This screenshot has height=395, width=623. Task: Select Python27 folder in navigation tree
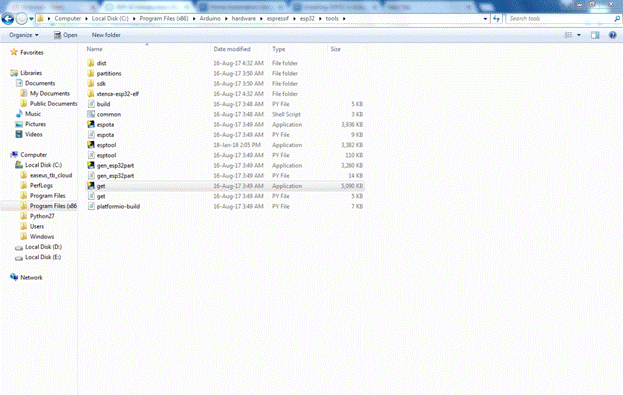tap(42, 216)
